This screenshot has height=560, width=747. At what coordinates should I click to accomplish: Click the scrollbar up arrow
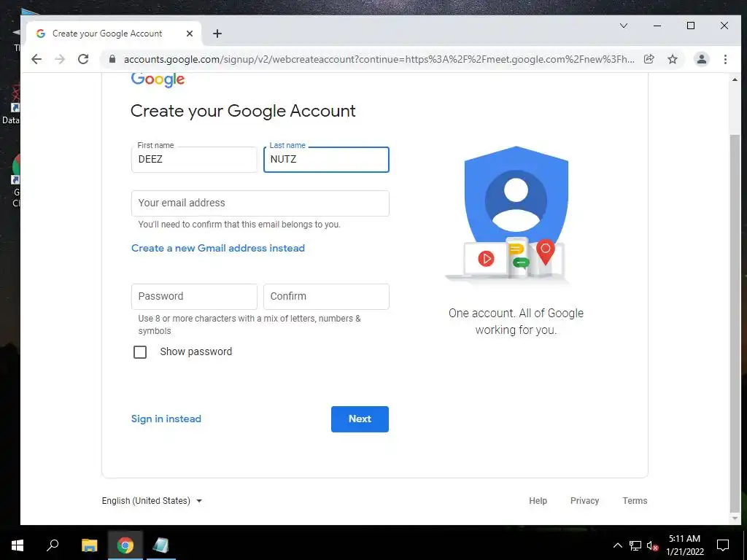(735, 79)
